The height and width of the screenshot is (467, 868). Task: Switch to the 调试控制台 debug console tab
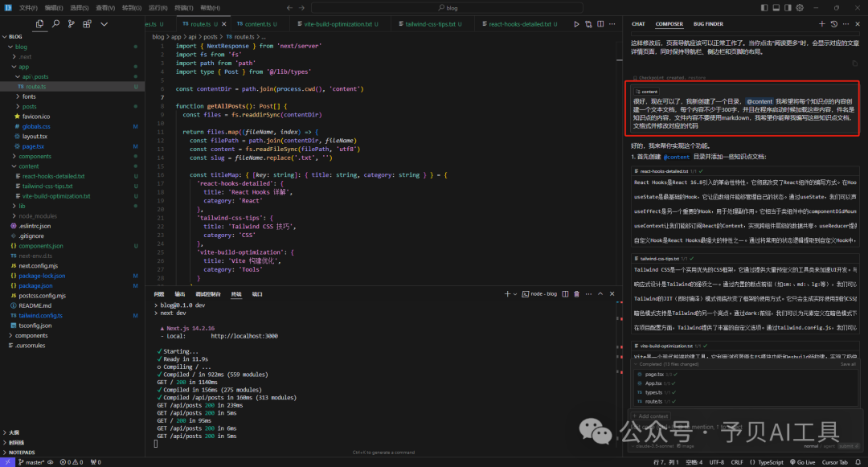[207, 294]
